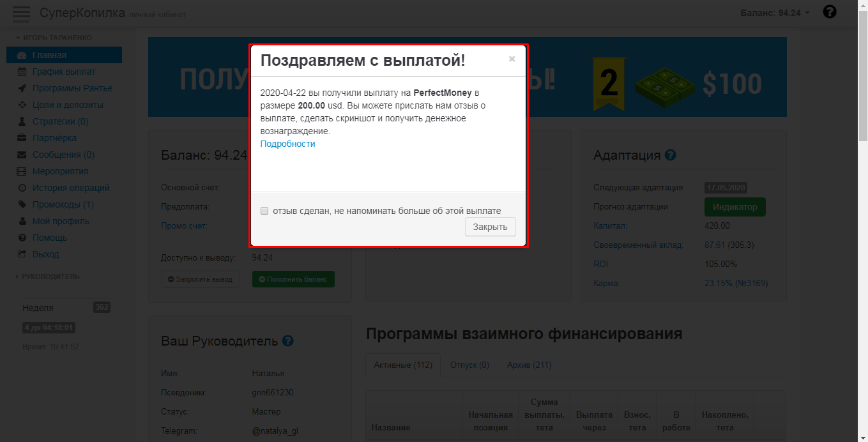Switch to the Архив (211) tab
Image resolution: width=868 pixels, height=442 pixels.
(529, 365)
